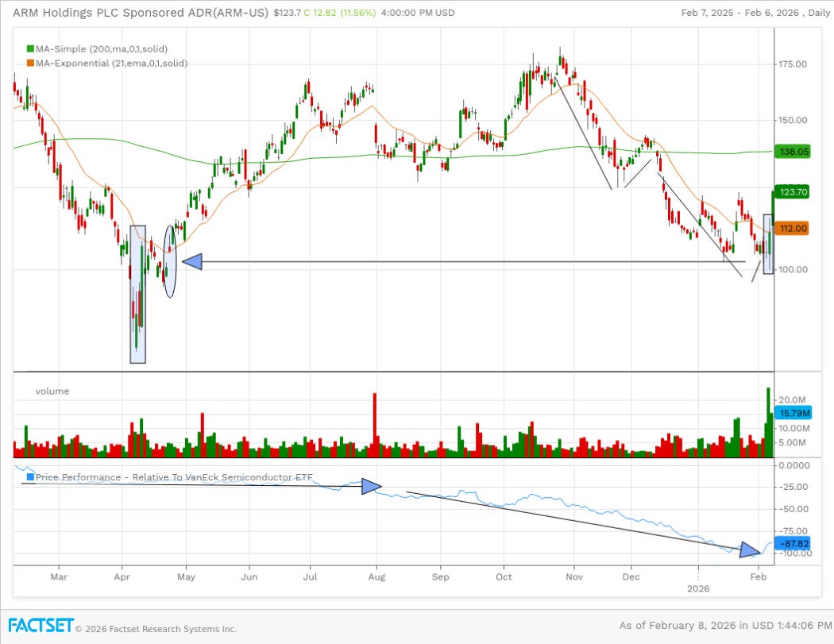Screen dimensions: 834x644
Task: Click the tallest red volume bar at August
Action: coord(374,425)
